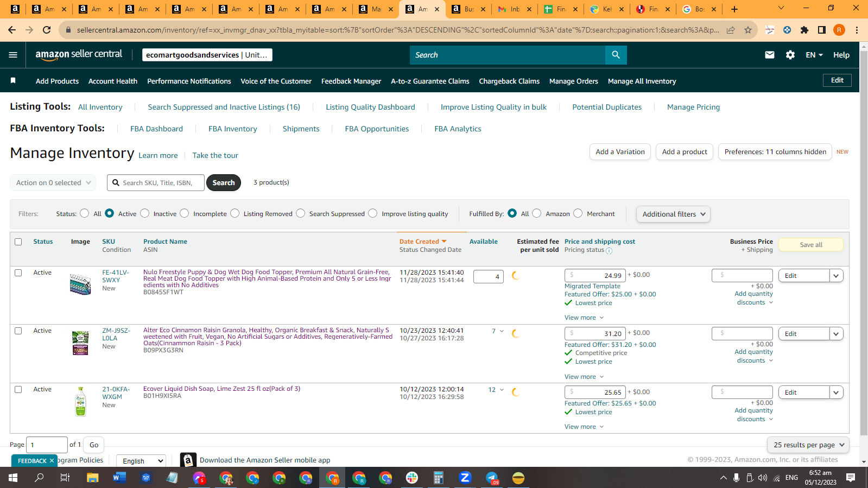Tick the select-all checkbox in table header
Viewport: 868px width, 488px height.
(x=18, y=242)
